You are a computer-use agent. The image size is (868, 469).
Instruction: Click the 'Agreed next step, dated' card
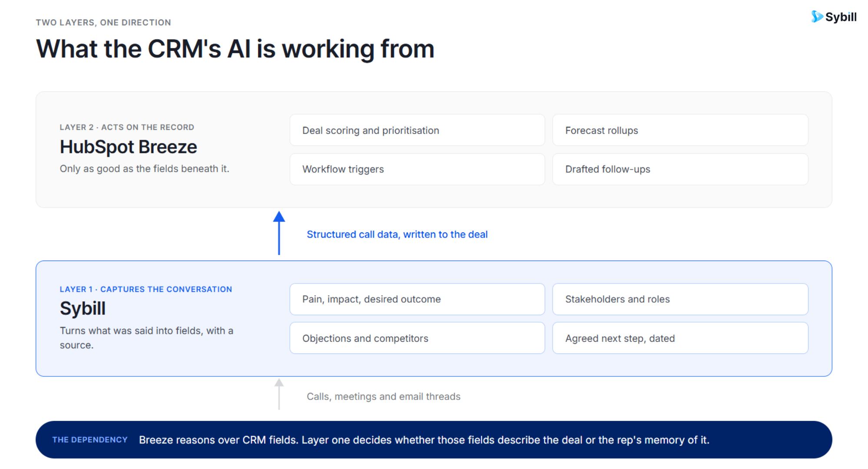pyautogui.click(x=680, y=338)
